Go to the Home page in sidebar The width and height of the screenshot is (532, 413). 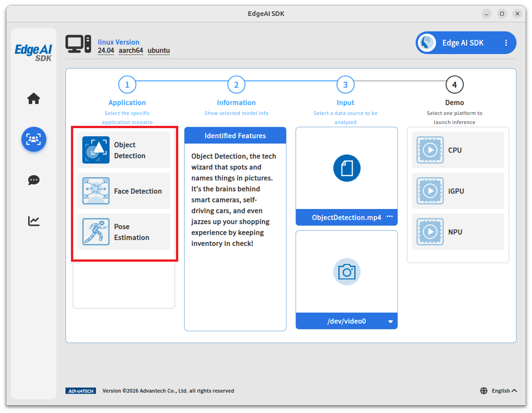pos(34,98)
